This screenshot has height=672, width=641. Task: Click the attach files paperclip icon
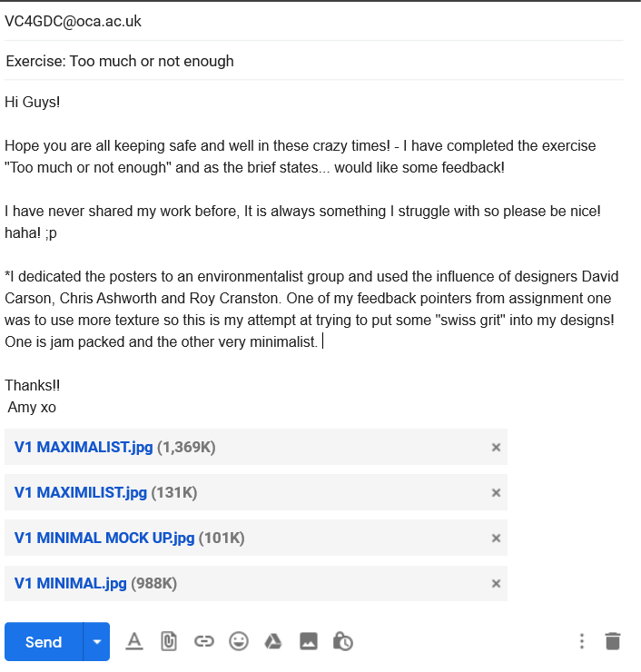pos(168,641)
